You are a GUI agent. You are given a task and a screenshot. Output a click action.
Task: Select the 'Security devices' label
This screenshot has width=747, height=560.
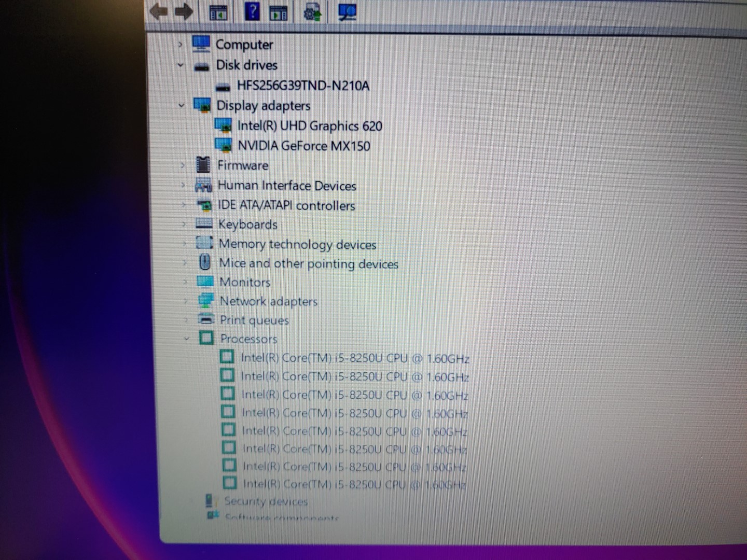[266, 501]
